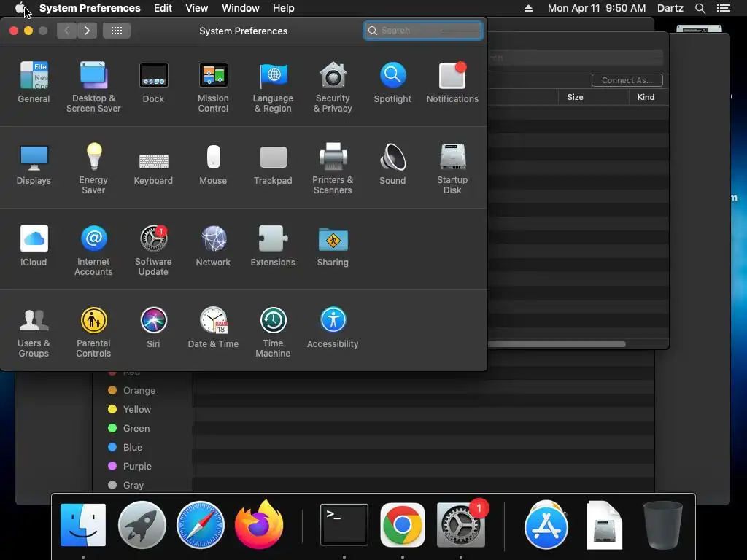Open the Apple menu
Image resolution: width=747 pixels, height=560 pixels.
click(x=20, y=8)
